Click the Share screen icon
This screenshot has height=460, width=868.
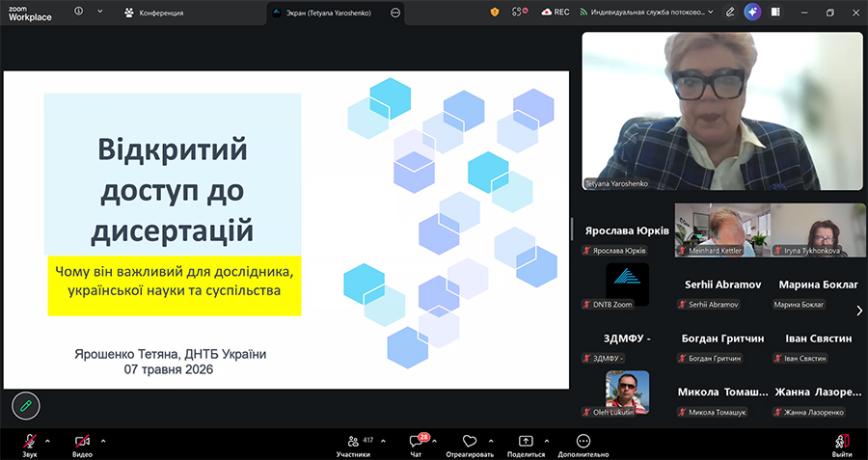point(526,441)
